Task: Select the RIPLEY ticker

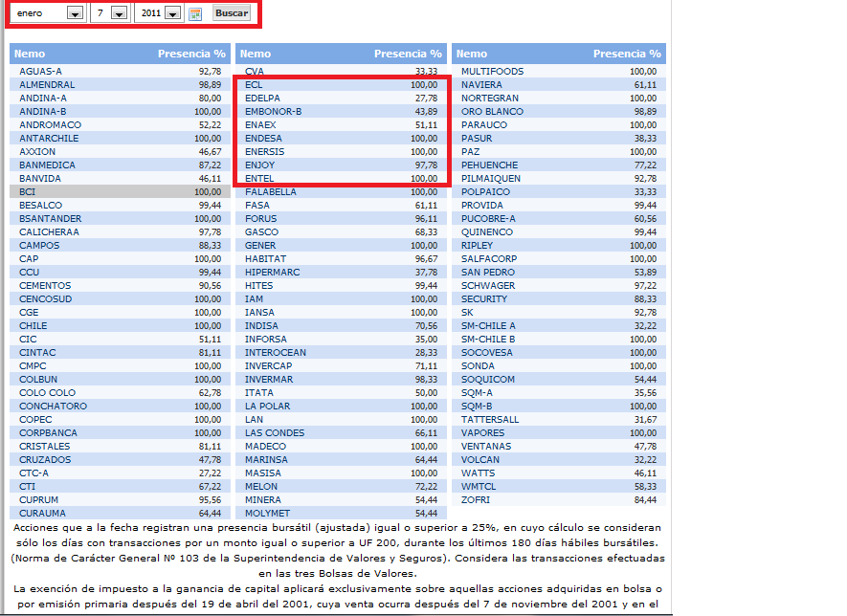Action: pyautogui.click(x=477, y=245)
